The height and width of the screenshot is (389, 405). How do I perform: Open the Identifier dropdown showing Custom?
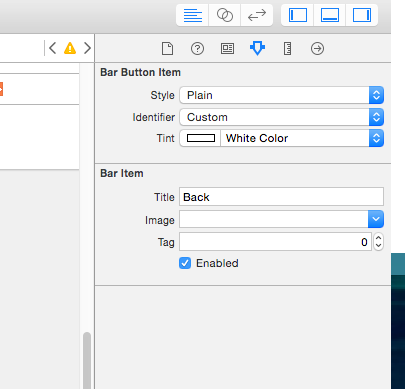pyautogui.click(x=282, y=117)
